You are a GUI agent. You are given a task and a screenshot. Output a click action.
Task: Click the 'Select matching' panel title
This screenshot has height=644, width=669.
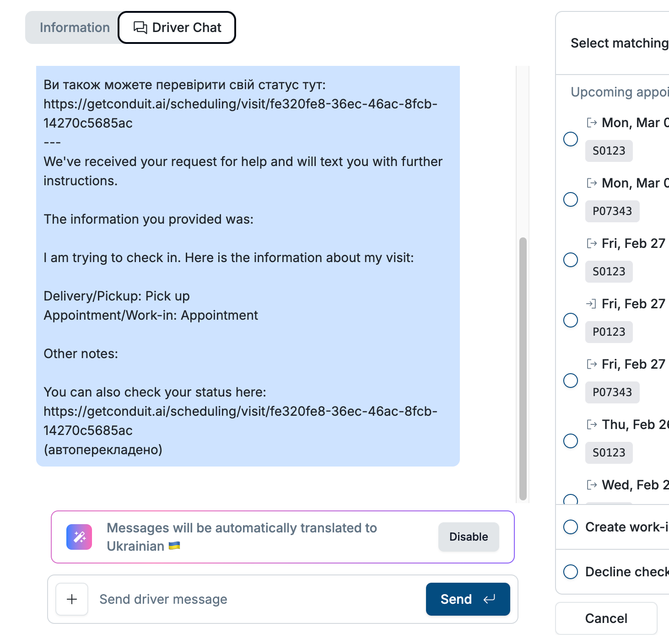pyautogui.click(x=620, y=43)
